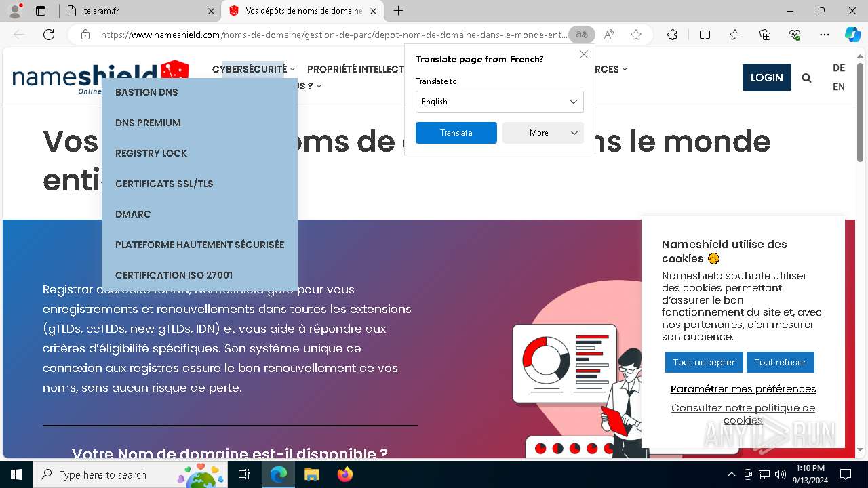Switch site language to DE
This screenshot has width=868, height=488.
(x=839, y=68)
